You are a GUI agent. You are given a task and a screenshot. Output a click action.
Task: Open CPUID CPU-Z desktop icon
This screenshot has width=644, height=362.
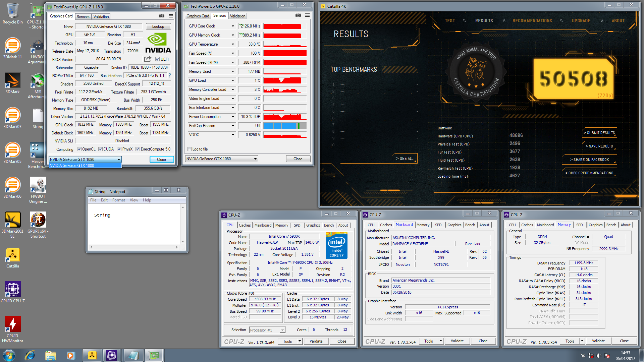(12, 292)
